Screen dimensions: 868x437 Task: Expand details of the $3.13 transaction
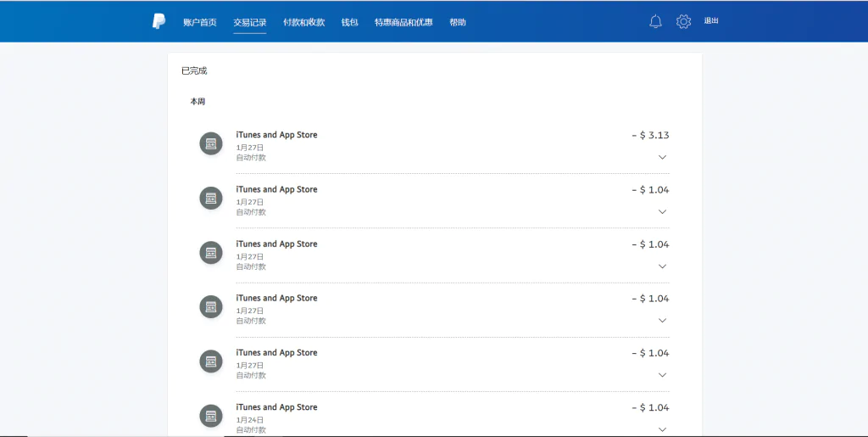pos(662,157)
